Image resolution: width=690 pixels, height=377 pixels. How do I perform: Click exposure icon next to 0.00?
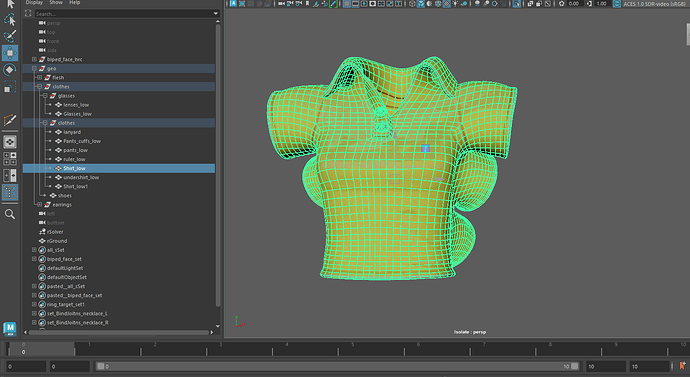coord(562,4)
